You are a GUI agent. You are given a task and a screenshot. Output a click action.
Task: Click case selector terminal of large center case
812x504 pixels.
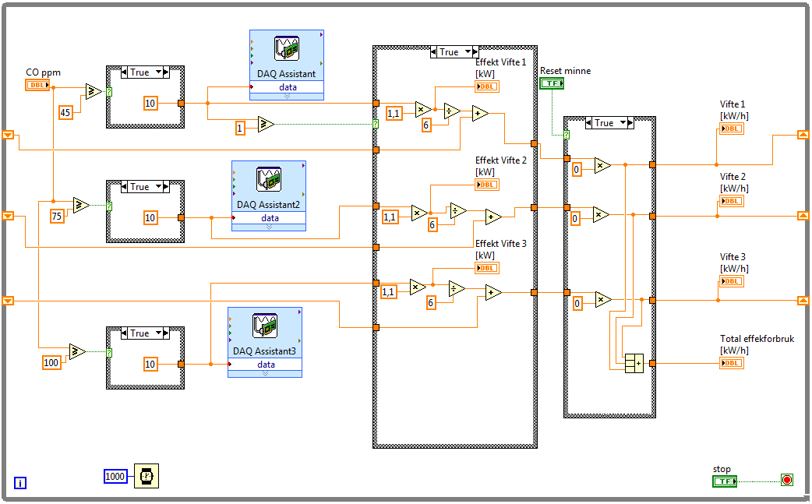[x=376, y=124]
